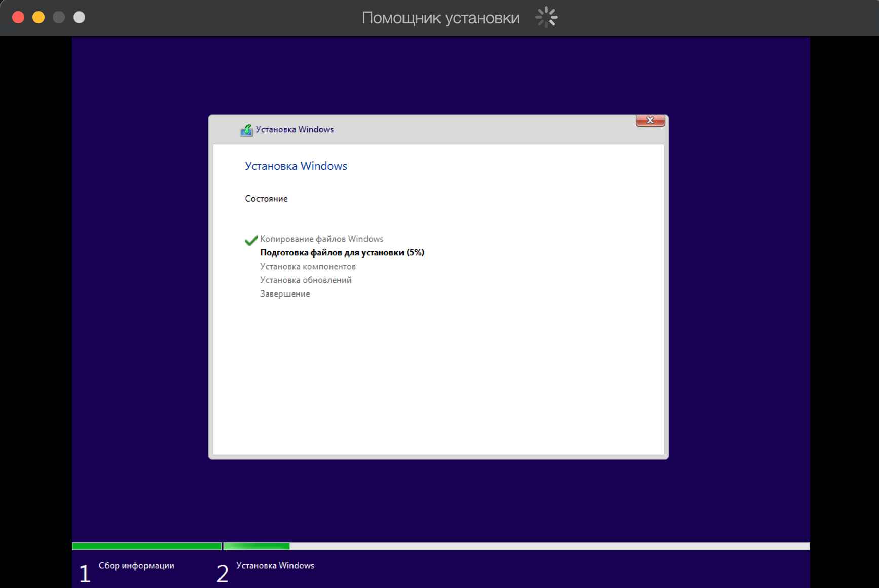Image resolution: width=879 pixels, height=588 pixels.
Task: Select the Установка обновлений step
Action: [x=306, y=280]
